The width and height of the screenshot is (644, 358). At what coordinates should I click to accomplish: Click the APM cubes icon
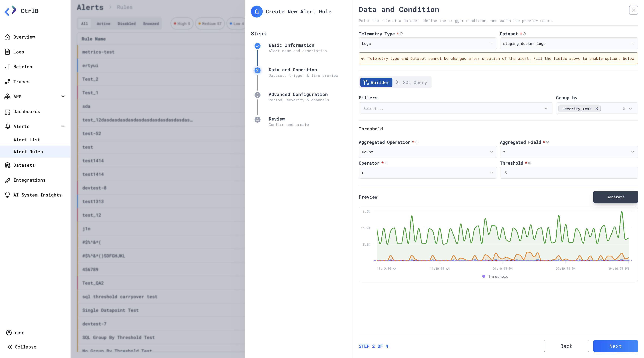point(7,96)
